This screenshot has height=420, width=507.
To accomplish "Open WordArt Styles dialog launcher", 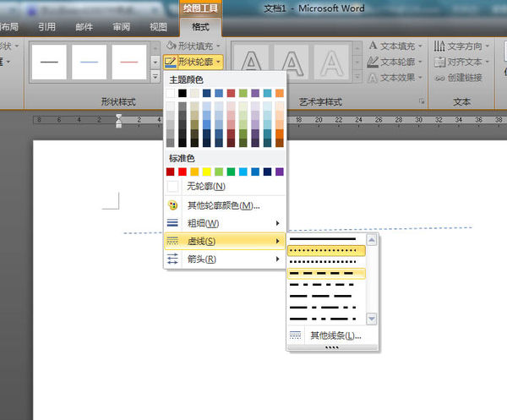I will (422, 101).
